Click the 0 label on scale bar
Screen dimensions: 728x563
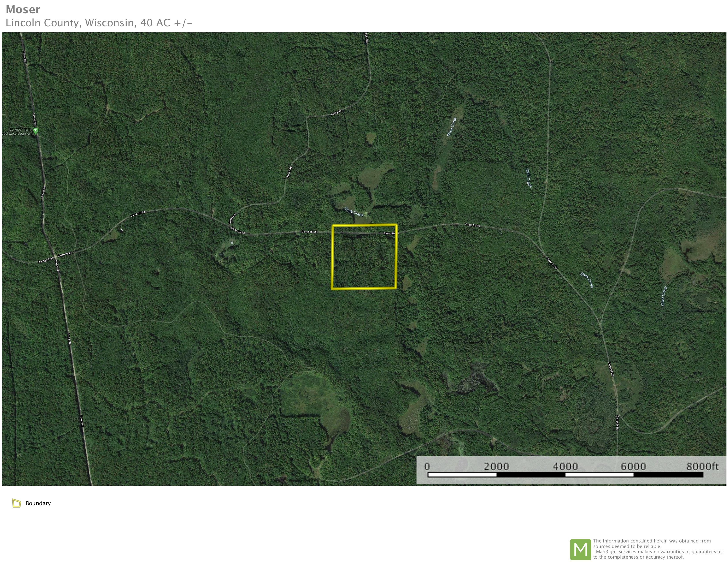tap(427, 466)
